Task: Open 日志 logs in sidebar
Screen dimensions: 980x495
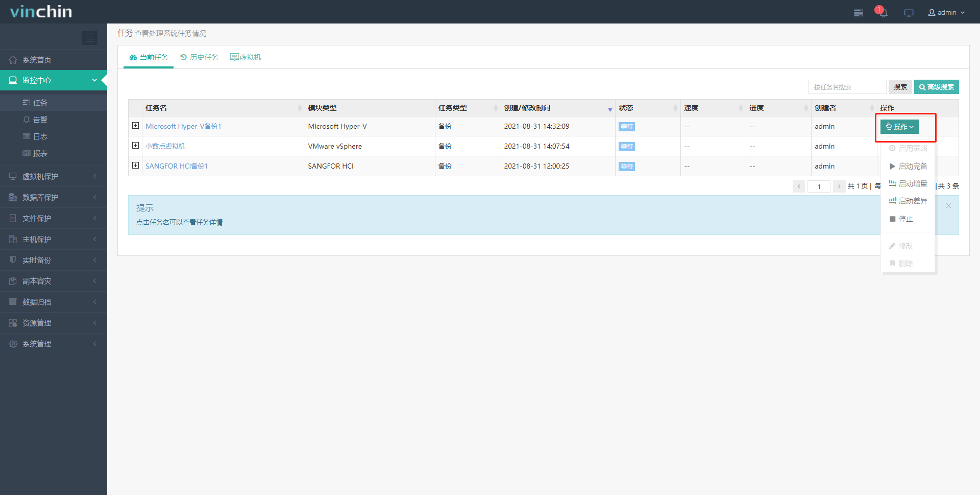Action: click(x=40, y=136)
